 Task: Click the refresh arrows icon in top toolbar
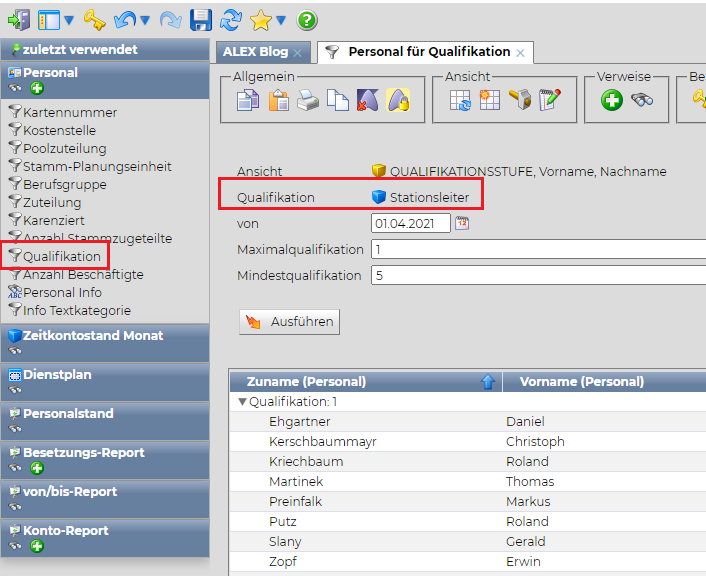pyautogui.click(x=232, y=19)
